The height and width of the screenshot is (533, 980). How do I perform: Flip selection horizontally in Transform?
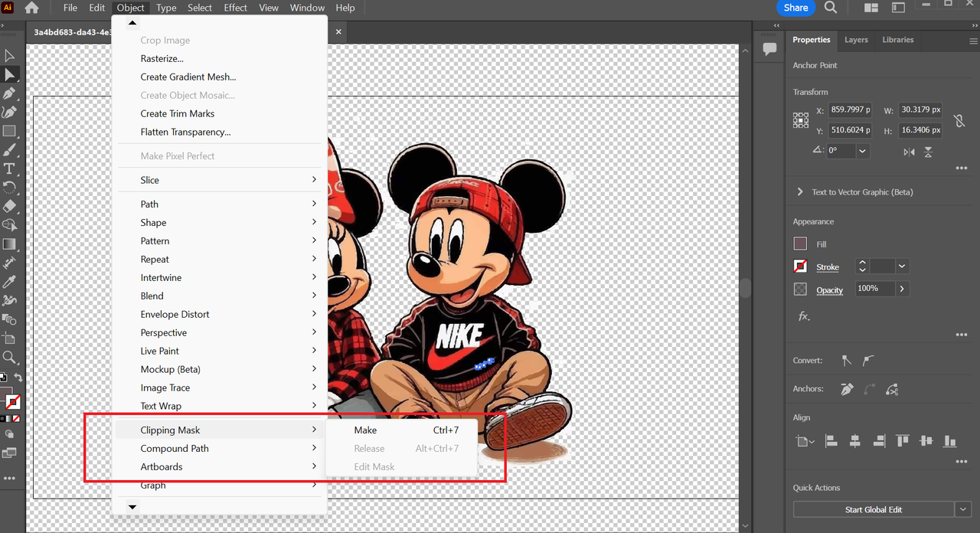[x=909, y=152]
